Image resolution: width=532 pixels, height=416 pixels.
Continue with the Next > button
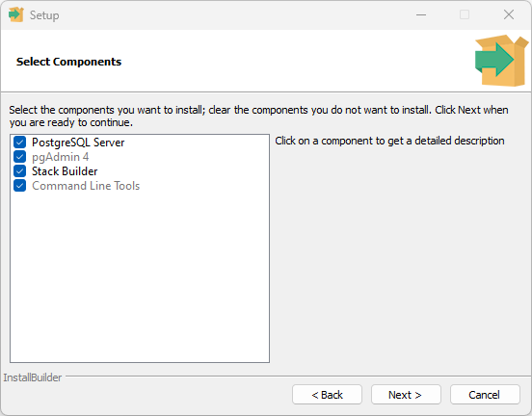pos(406,395)
